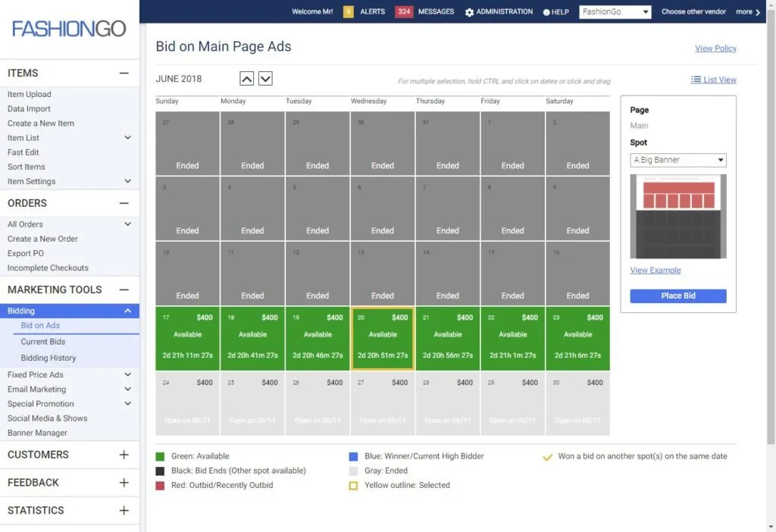Image resolution: width=776 pixels, height=532 pixels.
Task: Expand the Item List submenu
Action: click(127, 138)
